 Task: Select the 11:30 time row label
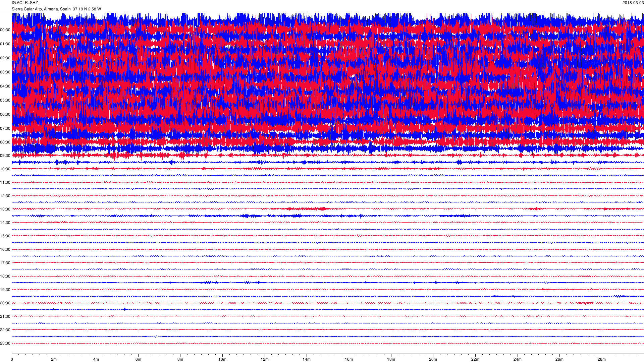(5, 183)
